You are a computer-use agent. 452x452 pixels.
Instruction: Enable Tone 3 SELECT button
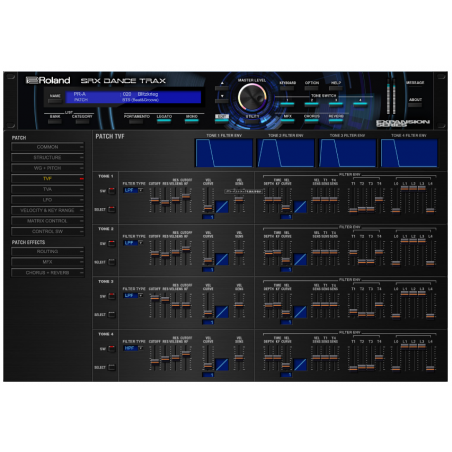[x=112, y=315]
